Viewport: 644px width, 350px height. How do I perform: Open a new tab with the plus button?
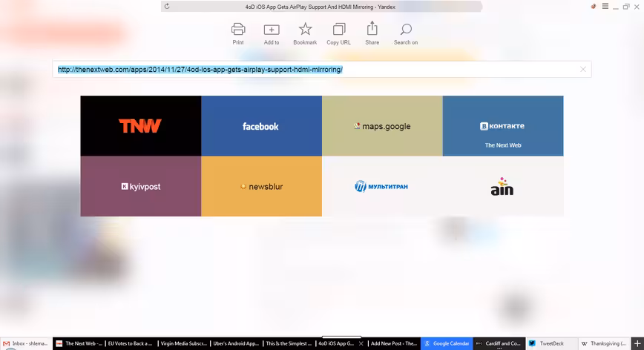tap(637, 343)
